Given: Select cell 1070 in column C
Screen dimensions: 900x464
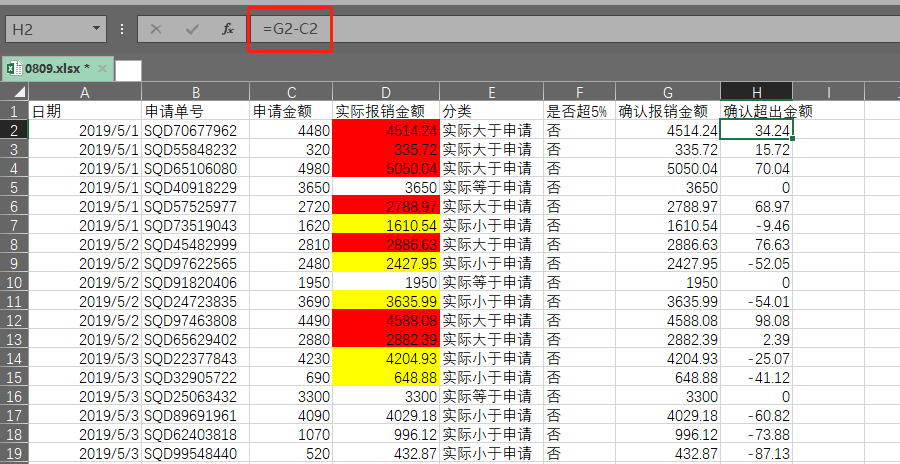Looking at the screenshot, I should tap(291, 434).
